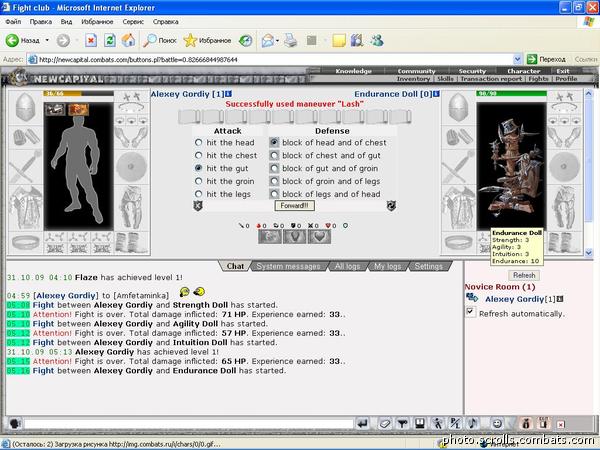Viewport: 600px width, 450px height.
Task: Switch to the My logs tab
Action: click(x=387, y=266)
